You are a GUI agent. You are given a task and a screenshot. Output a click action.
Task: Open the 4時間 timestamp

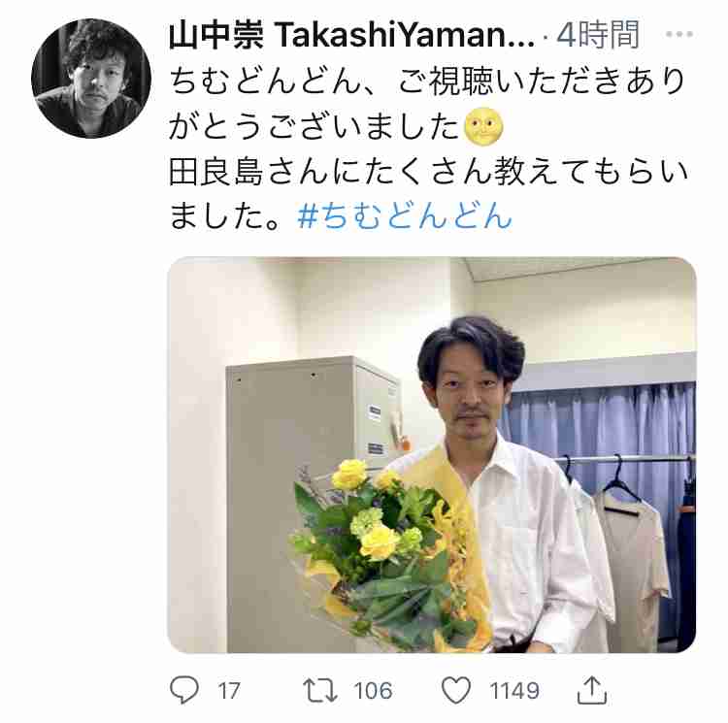[x=598, y=35]
